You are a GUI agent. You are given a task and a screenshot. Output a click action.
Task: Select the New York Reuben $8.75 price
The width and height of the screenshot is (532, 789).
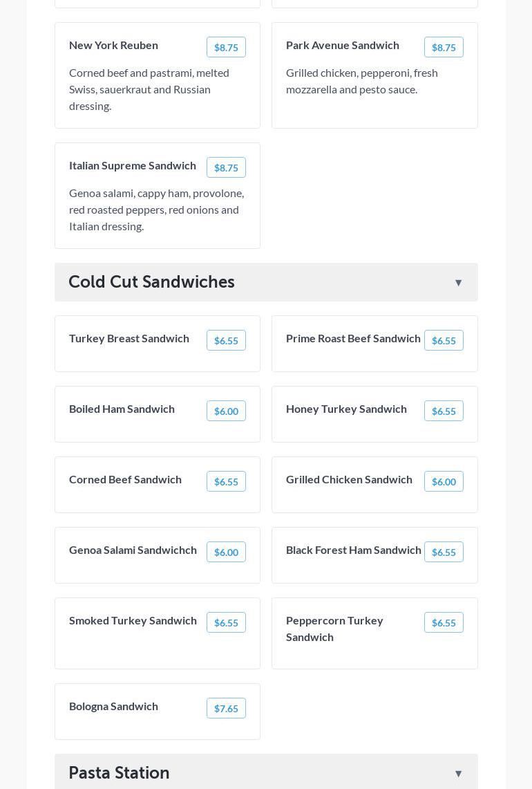pyautogui.click(x=226, y=48)
